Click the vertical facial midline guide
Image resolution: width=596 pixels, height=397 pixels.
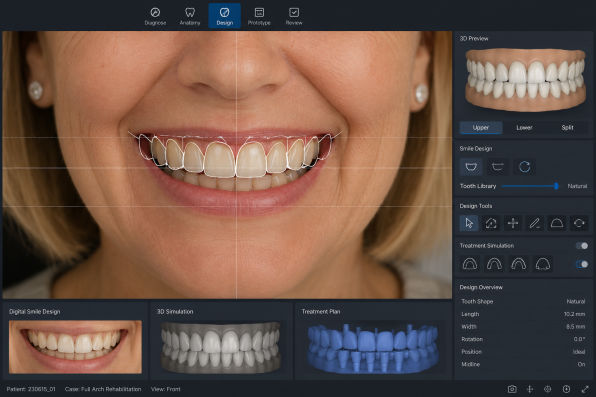236,165
